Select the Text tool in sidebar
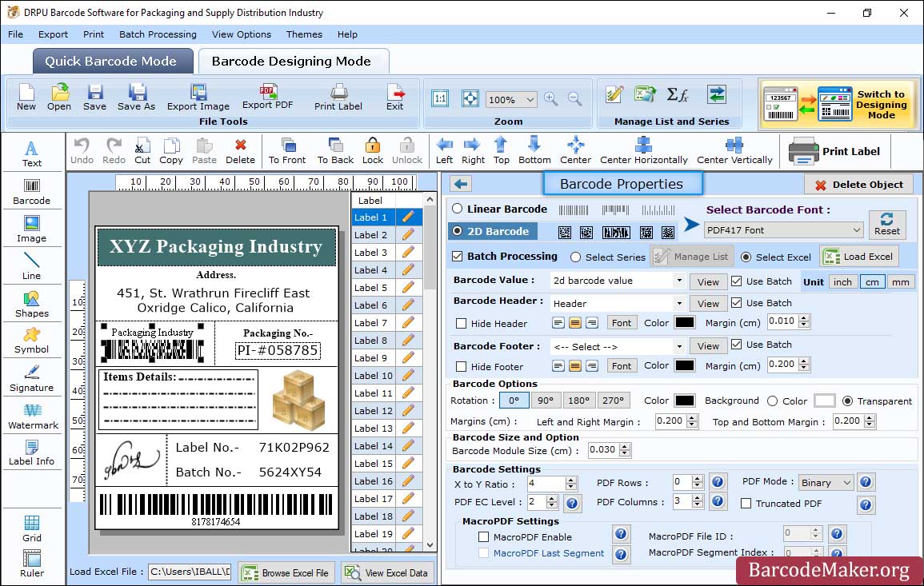 coord(32,153)
